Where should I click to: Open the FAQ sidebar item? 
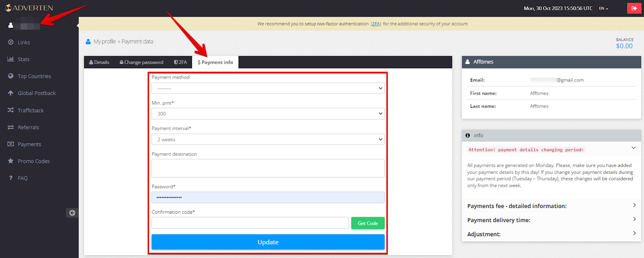point(23,178)
